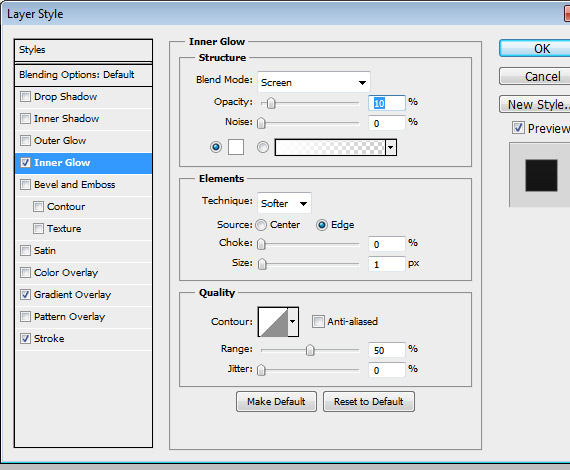Click the Layer Style title bar
Viewport: 570px width, 470px height.
coord(284,14)
